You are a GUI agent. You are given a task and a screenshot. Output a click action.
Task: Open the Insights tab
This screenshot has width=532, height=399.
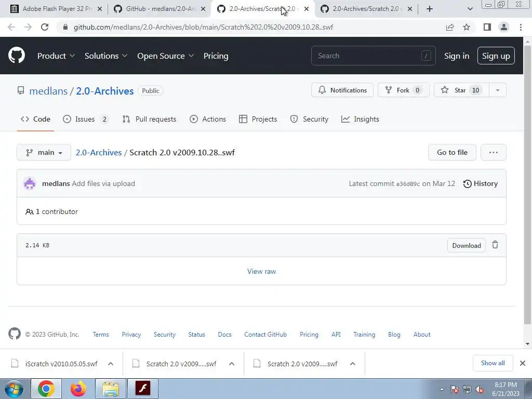coord(360,119)
